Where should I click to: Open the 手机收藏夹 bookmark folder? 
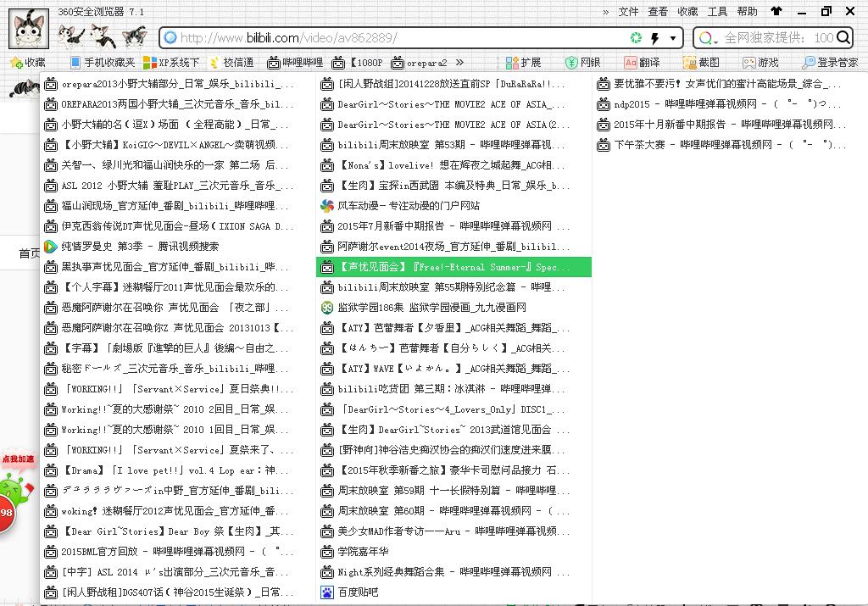pyautogui.click(x=103, y=63)
